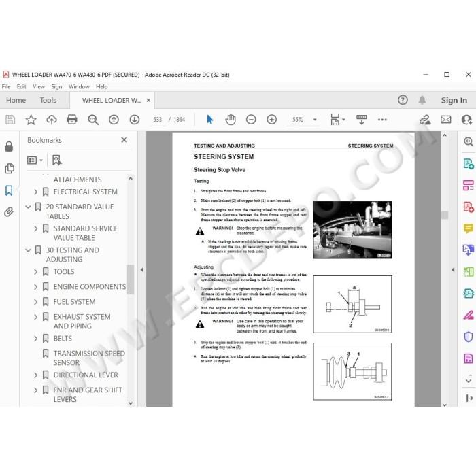476x476 pixels.
Task: Open the Help question mark
Action: 403,100
